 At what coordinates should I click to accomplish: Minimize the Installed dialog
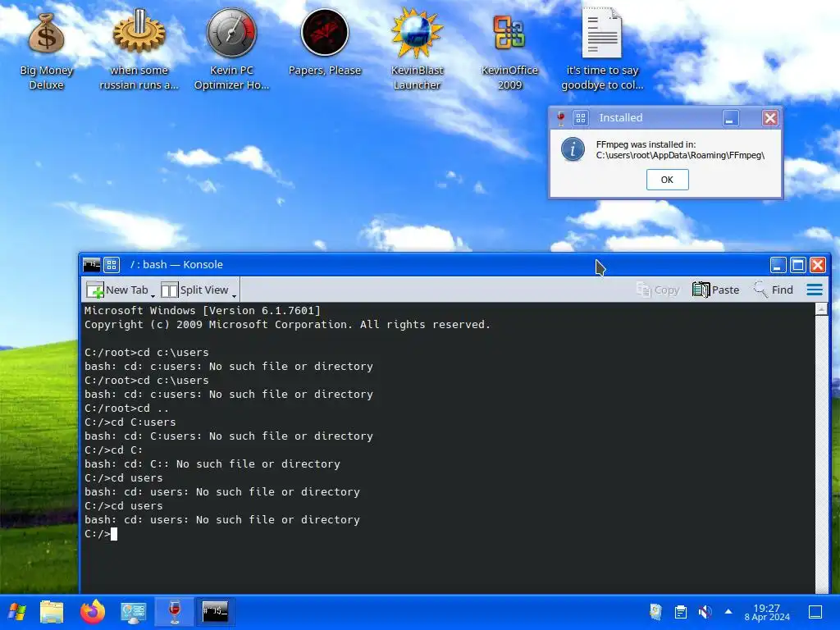[x=731, y=118]
